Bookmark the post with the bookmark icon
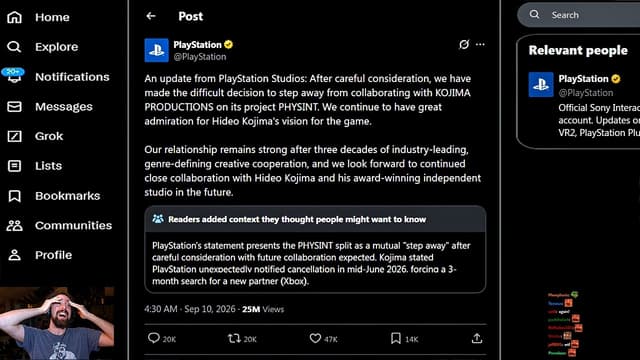640x360 pixels. point(396,338)
